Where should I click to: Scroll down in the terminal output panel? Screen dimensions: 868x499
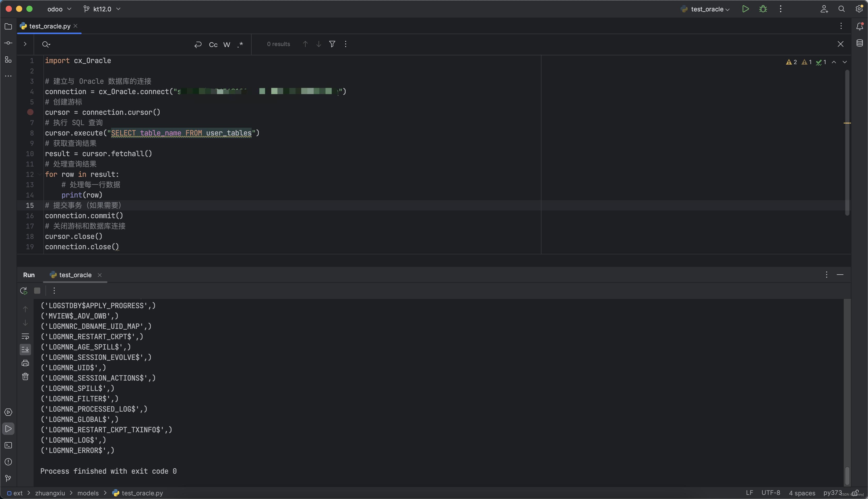[x=25, y=323]
